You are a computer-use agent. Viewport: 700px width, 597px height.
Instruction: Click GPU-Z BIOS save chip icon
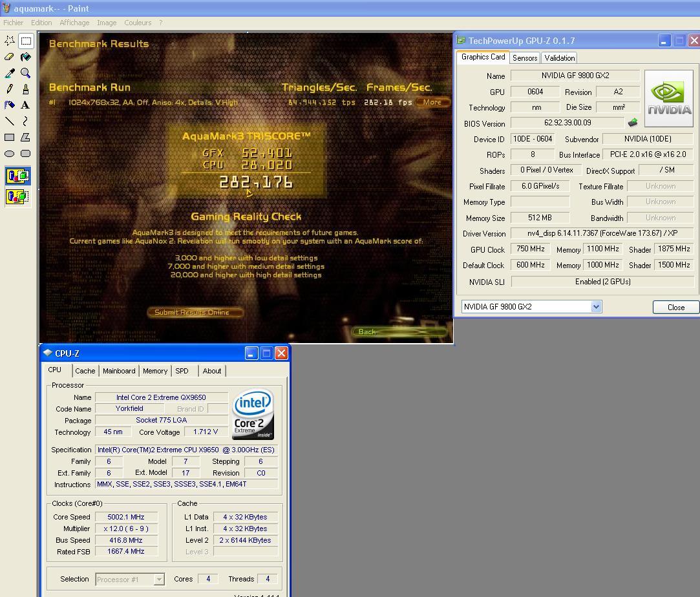tap(633, 122)
